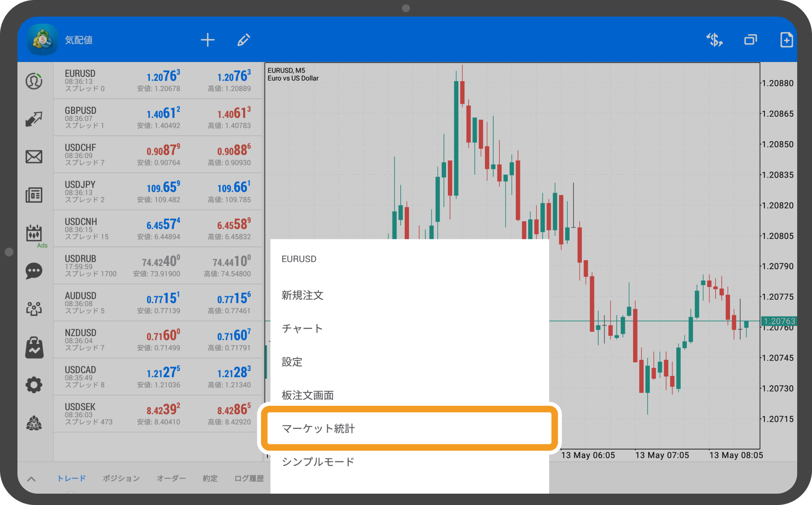The width and height of the screenshot is (812, 505).
Task: Open the news icon in sidebar
Action: pyautogui.click(x=34, y=195)
